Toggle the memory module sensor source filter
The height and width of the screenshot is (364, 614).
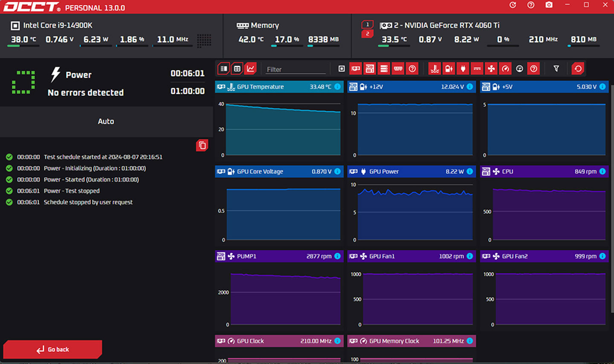tap(398, 69)
